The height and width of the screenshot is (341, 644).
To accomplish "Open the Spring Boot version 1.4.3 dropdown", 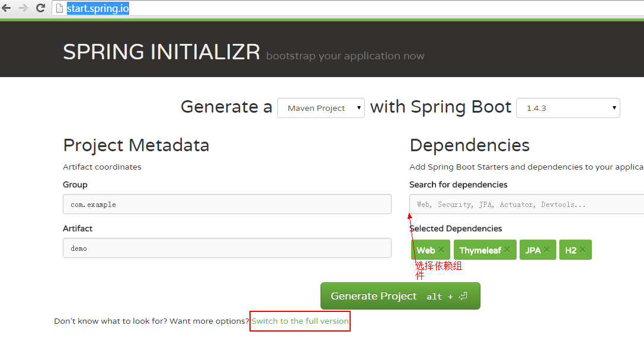I will (568, 108).
